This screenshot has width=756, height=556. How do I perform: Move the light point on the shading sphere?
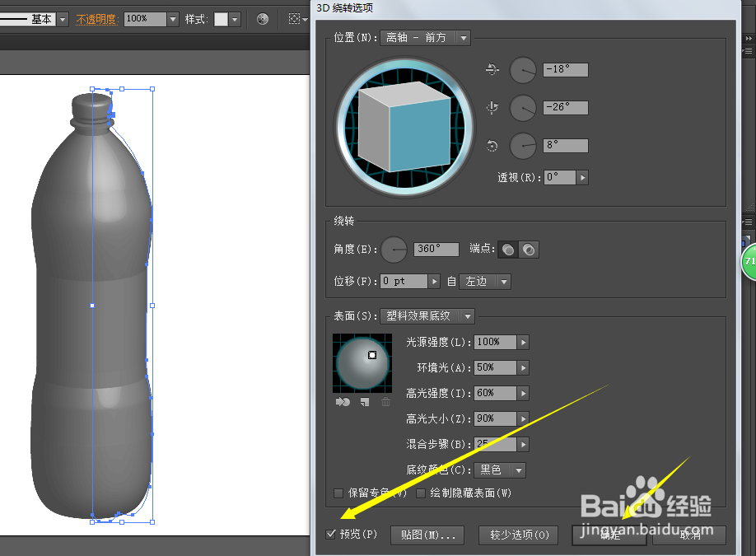point(372,355)
